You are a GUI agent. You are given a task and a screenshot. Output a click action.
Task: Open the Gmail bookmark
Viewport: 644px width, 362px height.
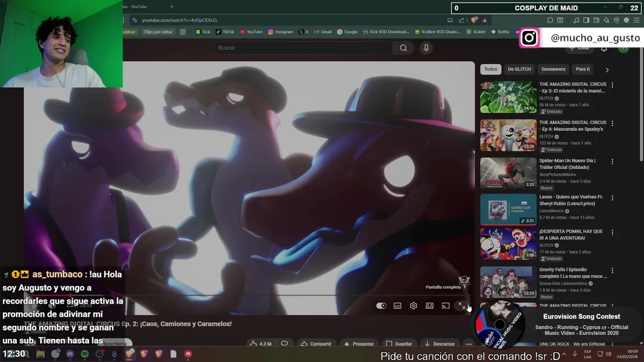click(x=323, y=32)
